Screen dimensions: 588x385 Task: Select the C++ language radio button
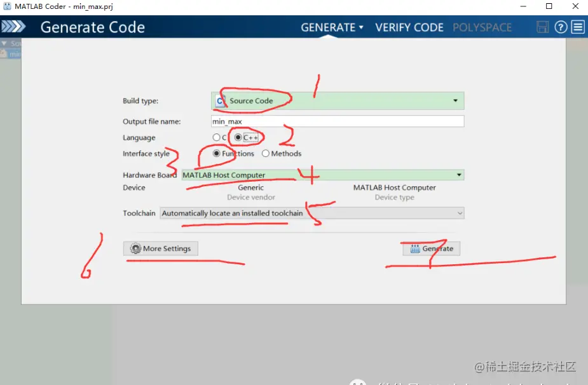(238, 137)
